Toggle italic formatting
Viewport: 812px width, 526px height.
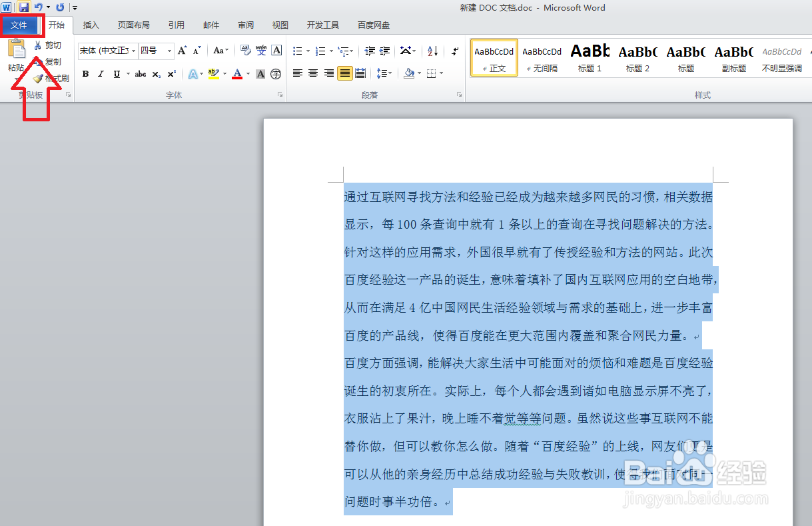click(x=101, y=74)
